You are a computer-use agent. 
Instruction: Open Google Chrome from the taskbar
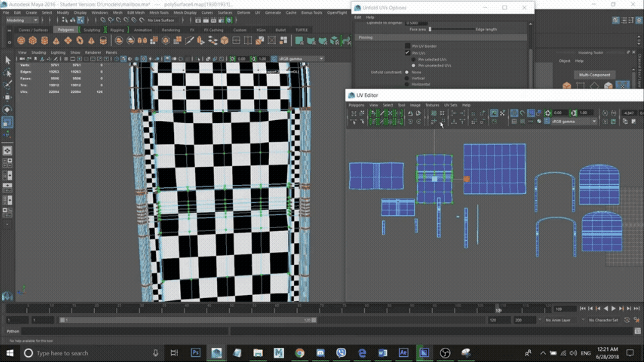point(300,353)
